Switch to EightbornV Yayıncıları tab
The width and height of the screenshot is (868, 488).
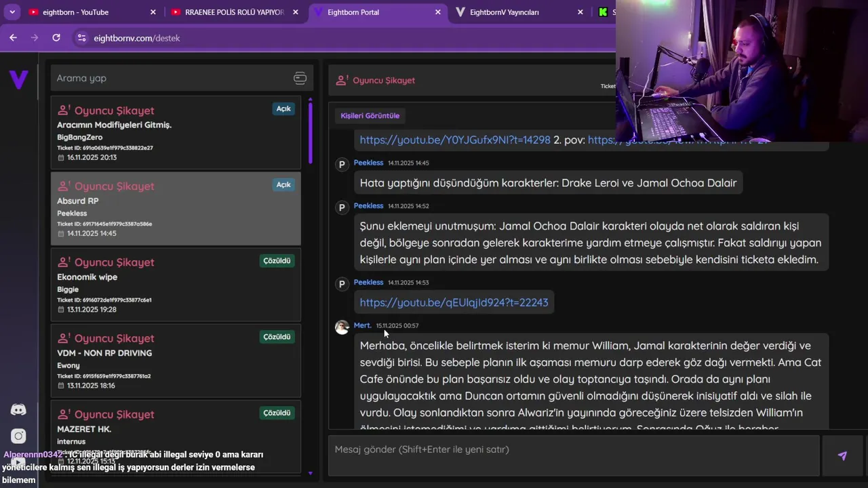519,12
